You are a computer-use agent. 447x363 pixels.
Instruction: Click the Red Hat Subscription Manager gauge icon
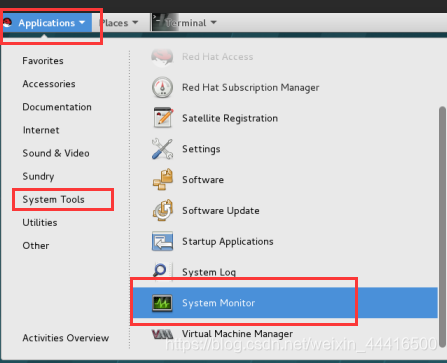click(162, 87)
